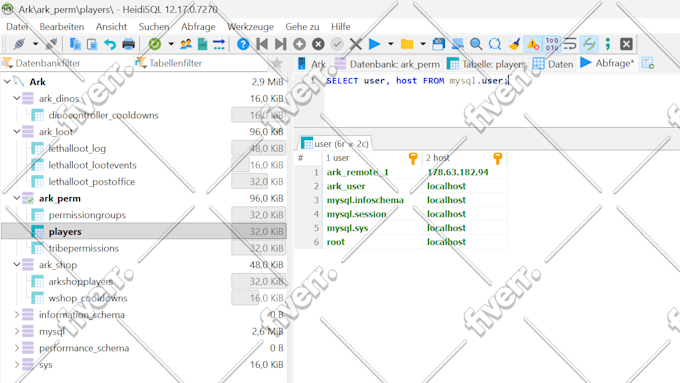The image size is (680, 383).
Task: Click the blue undo arrow icon
Action: pyautogui.click(x=110, y=44)
